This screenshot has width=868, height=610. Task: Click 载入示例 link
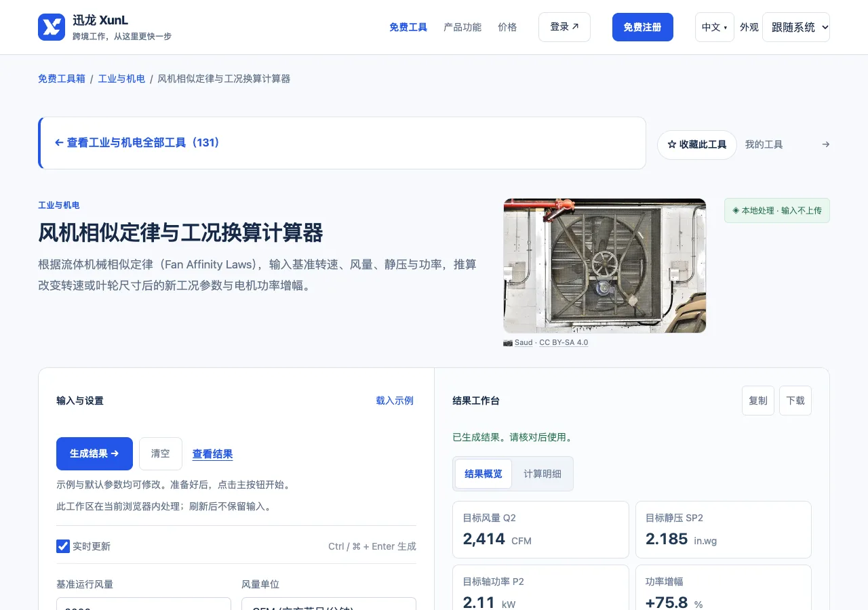tap(395, 401)
